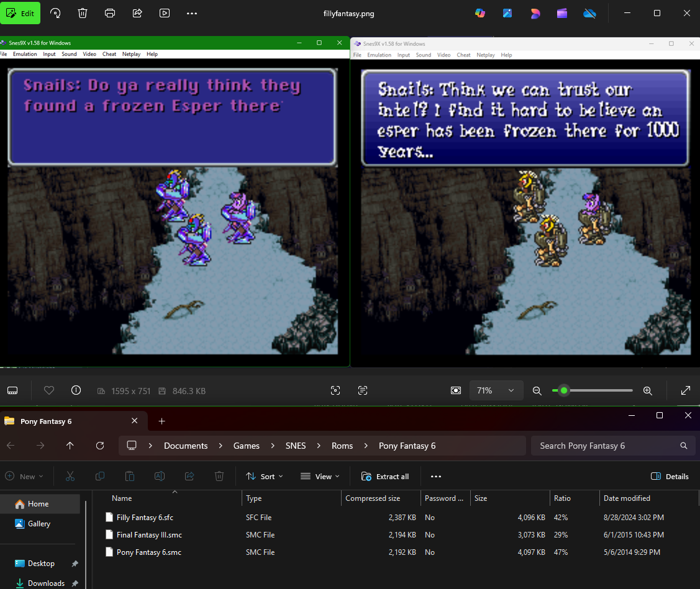This screenshot has width=700, height=589.
Task: Open the Copilot icon in Photos title bar
Action: [x=480, y=14]
